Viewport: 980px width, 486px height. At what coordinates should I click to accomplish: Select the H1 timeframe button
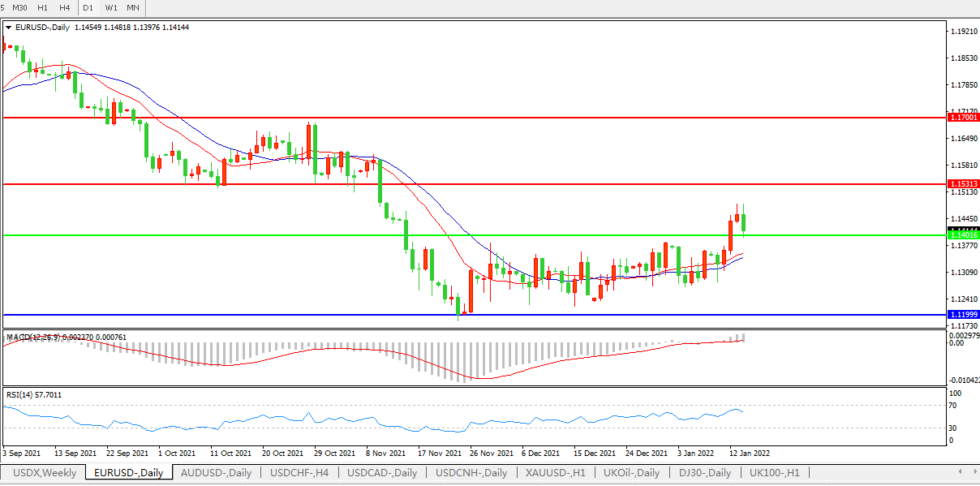tap(43, 7)
